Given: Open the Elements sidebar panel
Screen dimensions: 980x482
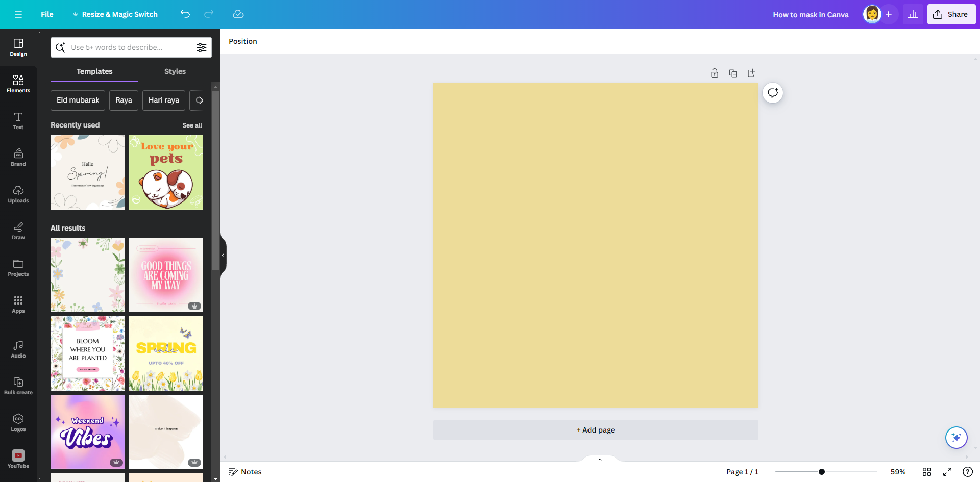Looking at the screenshot, I should point(18,84).
